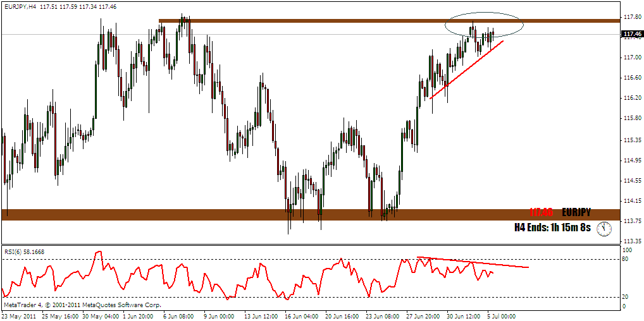Select the upper brown resistance zone rectangle

[390, 20]
